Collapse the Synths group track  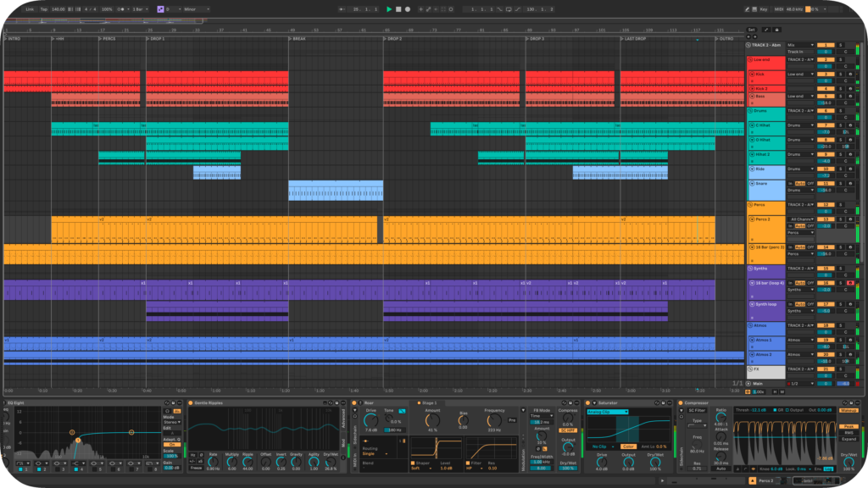[750, 268]
